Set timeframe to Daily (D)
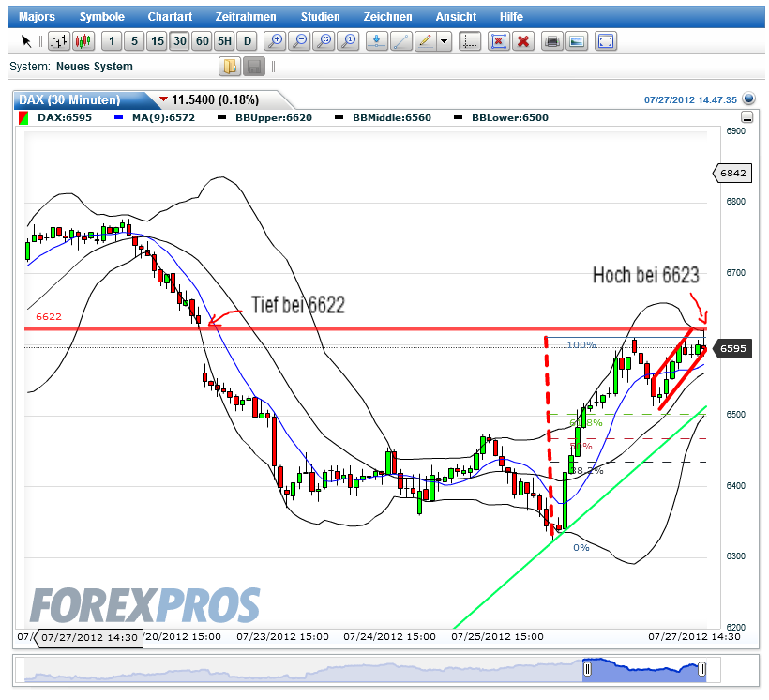 (248, 41)
